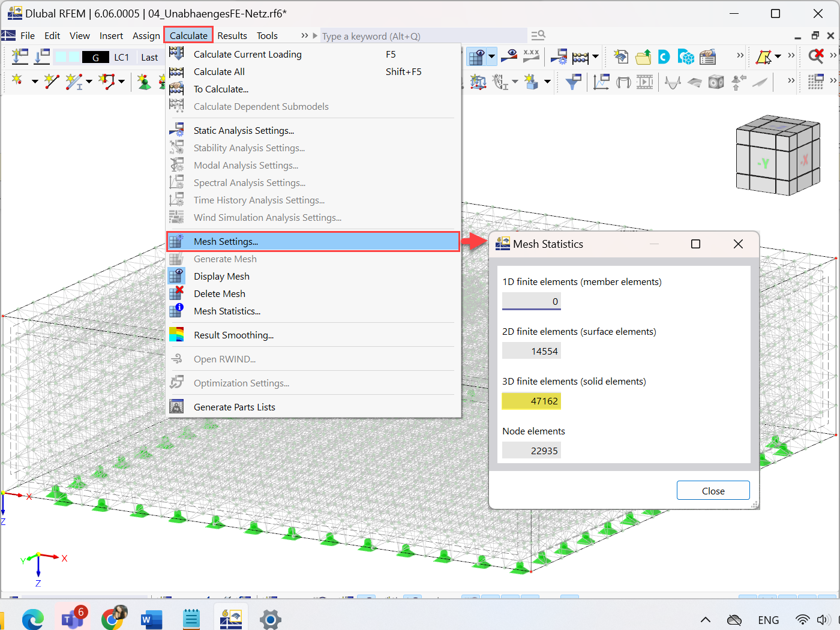This screenshot has width=840, height=630.
Task: Toggle Display Mesh in the Calculate menu
Action: (x=221, y=276)
